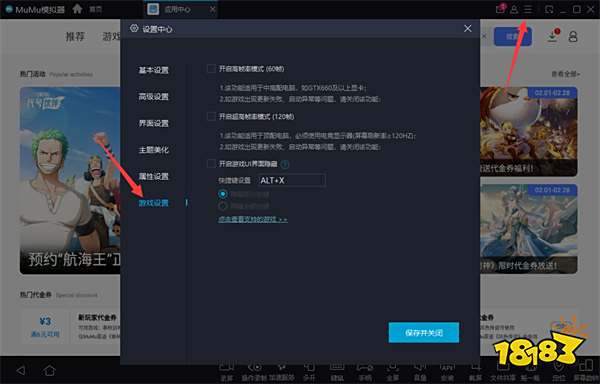Image resolution: width=600 pixels, height=384 pixels.
Task: Select 游戏设置 in settings sidebar
Action: (153, 203)
